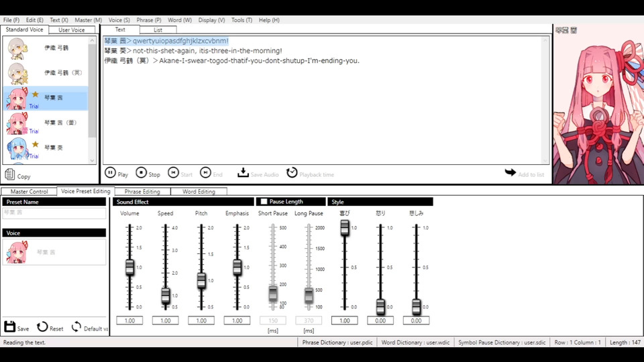This screenshot has height=362, width=644.
Task: Click the Long Pause slider handle
Action: (309, 295)
